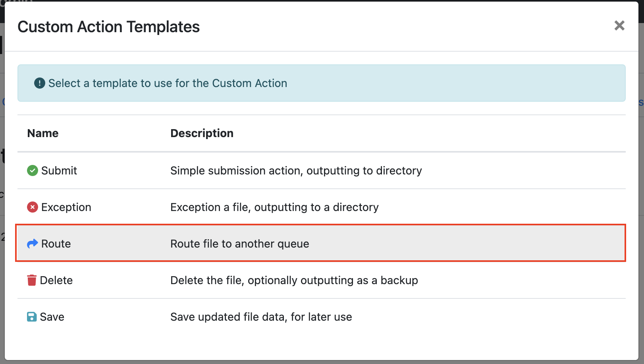Click 'Simple submission action, outputting to directory' description

296,170
